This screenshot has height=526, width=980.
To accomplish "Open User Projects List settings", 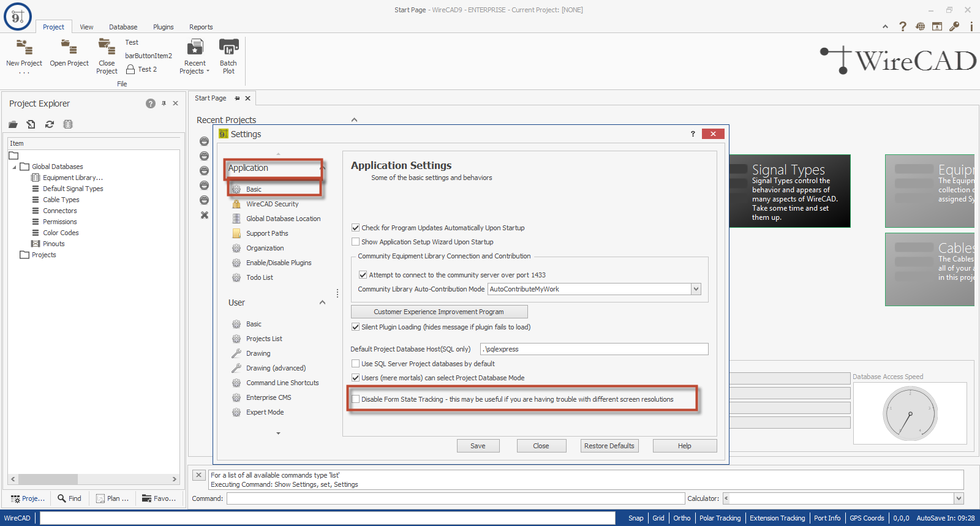I will click(x=264, y=339).
